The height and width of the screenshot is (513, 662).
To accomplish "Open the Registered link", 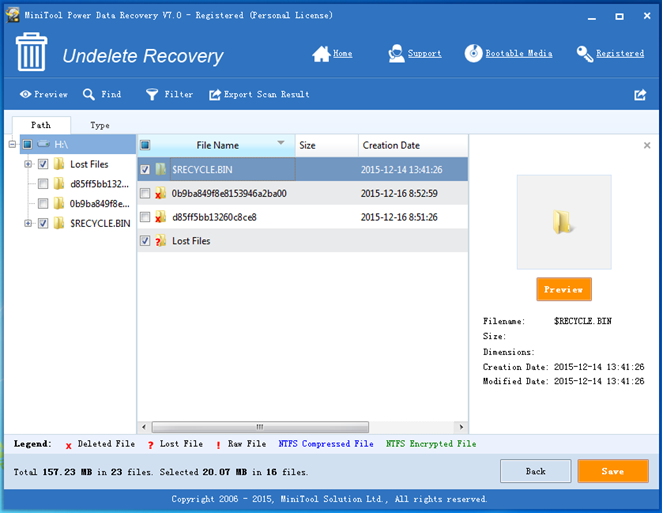I will (620, 54).
